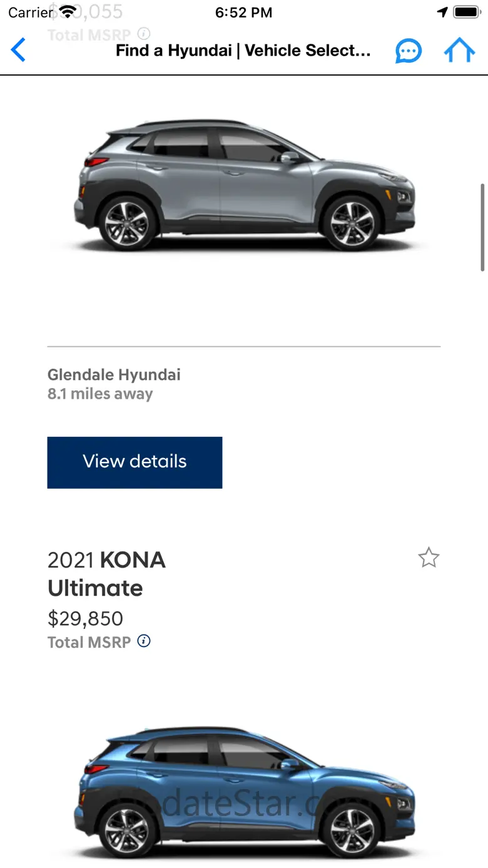Image resolution: width=488 pixels, height=868 pixels.
Task: Tap the back arrow in header
Action: (19, 50)
